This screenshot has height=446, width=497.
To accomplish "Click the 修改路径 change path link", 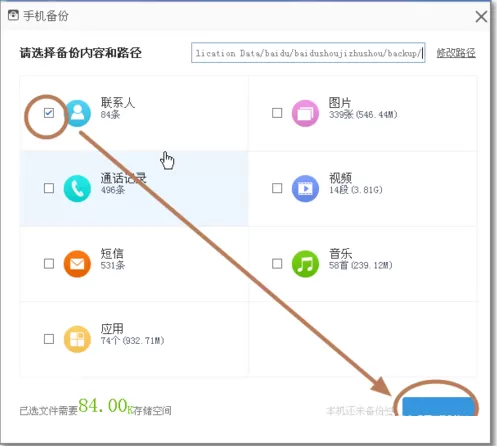I will coord(456,53).
